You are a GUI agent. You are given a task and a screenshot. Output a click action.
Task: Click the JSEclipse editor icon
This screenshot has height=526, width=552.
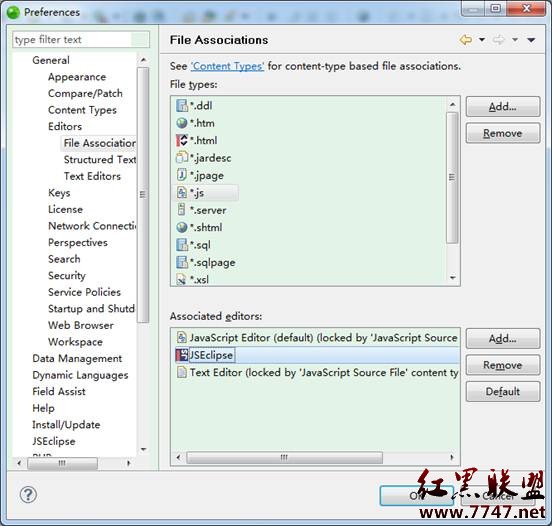coord(182,355)
